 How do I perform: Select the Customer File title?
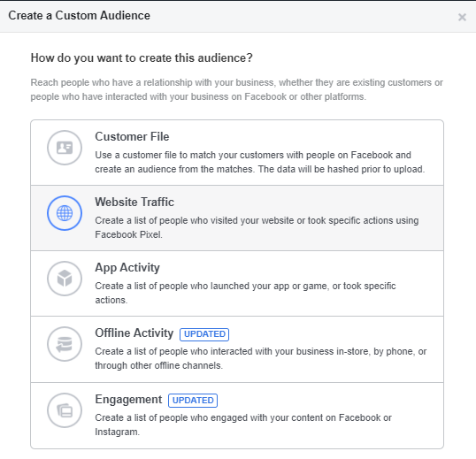(x=132, y=136)
